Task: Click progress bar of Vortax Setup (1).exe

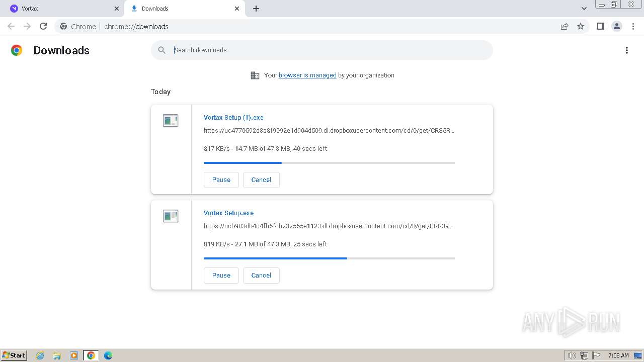Action: (x=329, y=163)
